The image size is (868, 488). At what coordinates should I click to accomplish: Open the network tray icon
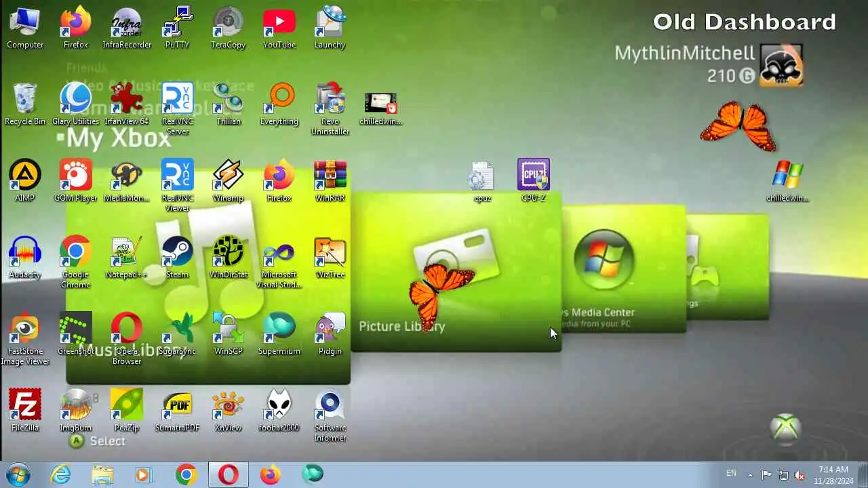pyautogui.click(x=783, y=474)
